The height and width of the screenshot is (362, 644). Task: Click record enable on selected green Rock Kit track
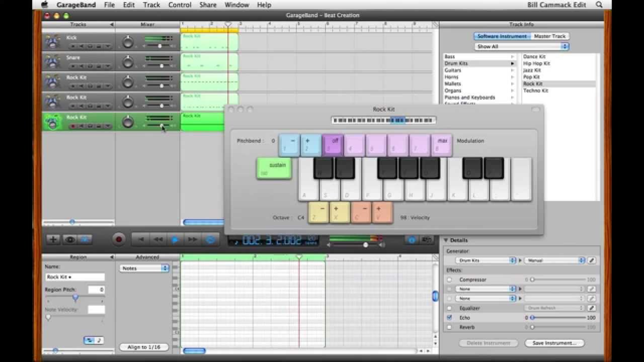(x=73, y=126)
